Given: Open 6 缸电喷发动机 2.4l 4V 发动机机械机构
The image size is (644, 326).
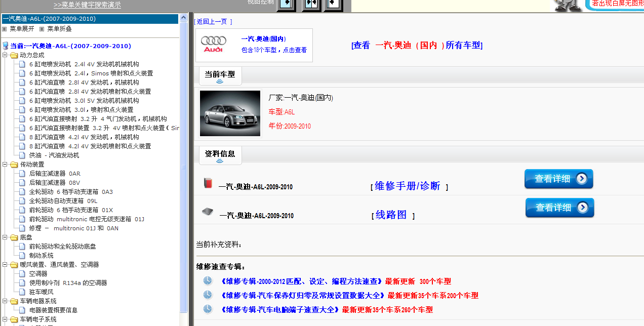Looking at the screenshot, I should tap(84, 64).
